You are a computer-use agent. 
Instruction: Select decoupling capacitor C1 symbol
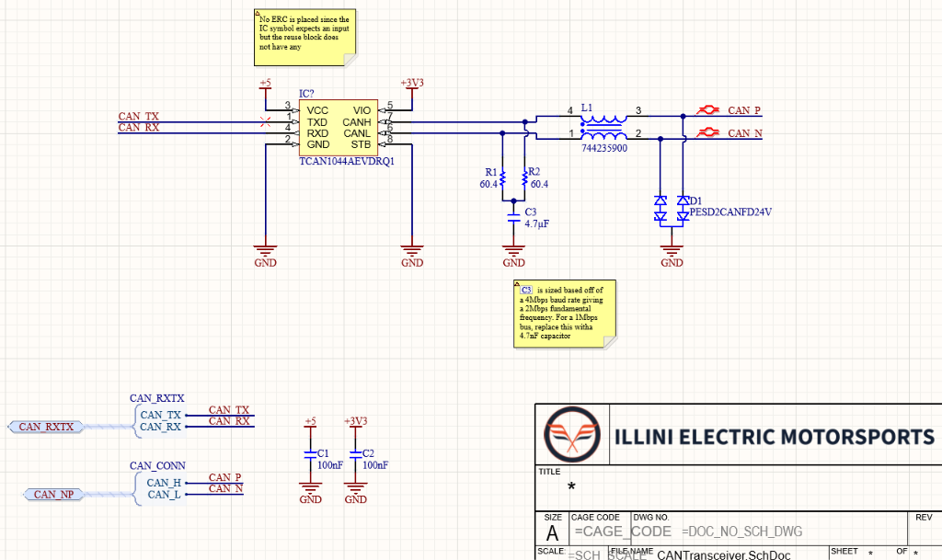310,454
